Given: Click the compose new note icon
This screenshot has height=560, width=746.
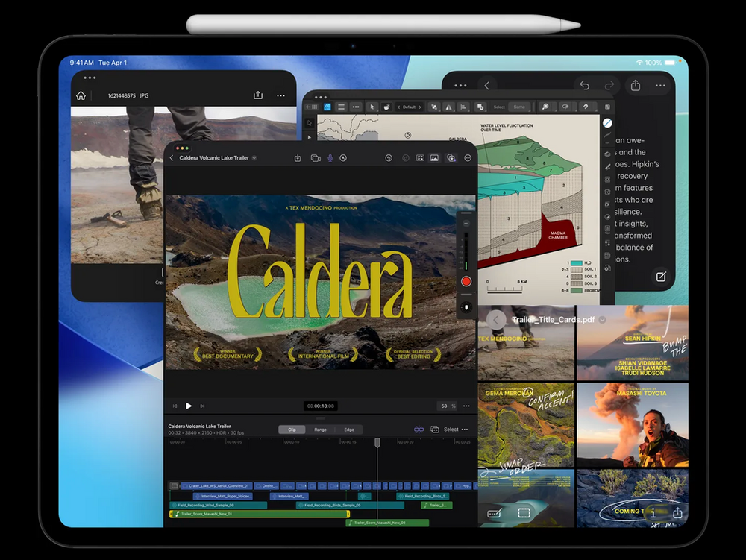Looking at the screenshot, I should tap(661, 277).
